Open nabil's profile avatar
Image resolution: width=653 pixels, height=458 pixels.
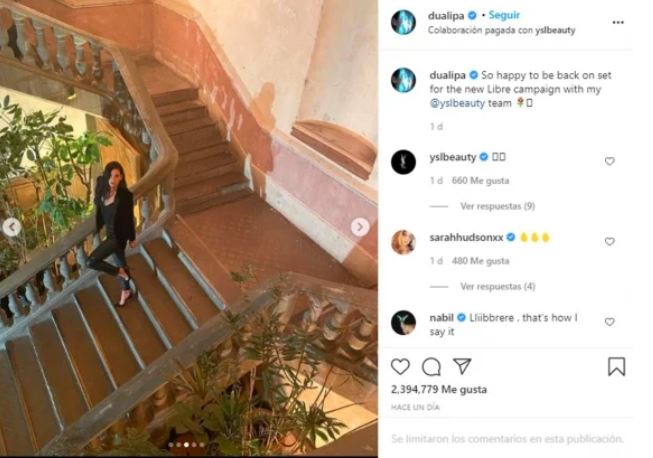tap(403, 323)
